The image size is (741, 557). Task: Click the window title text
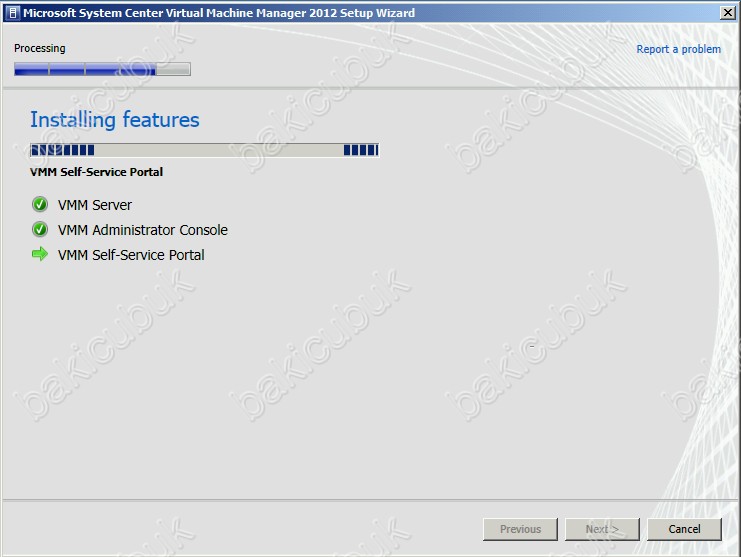219,13
